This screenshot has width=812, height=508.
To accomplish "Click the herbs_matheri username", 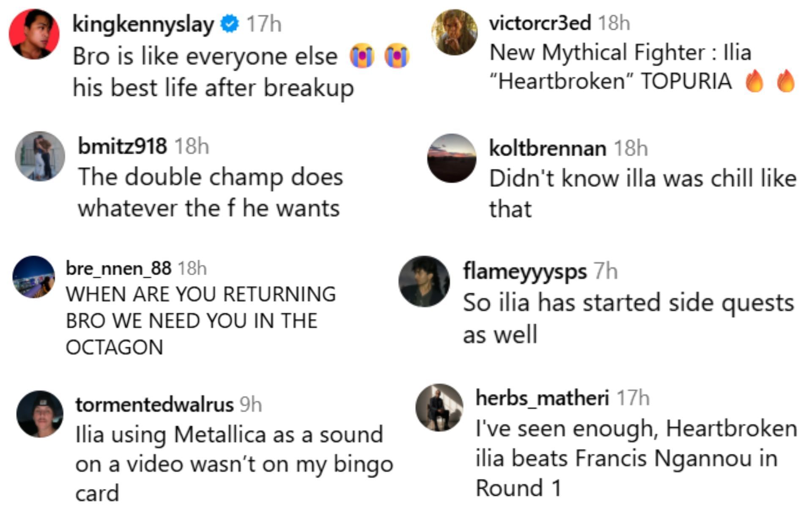I will [x=542, y=398].
